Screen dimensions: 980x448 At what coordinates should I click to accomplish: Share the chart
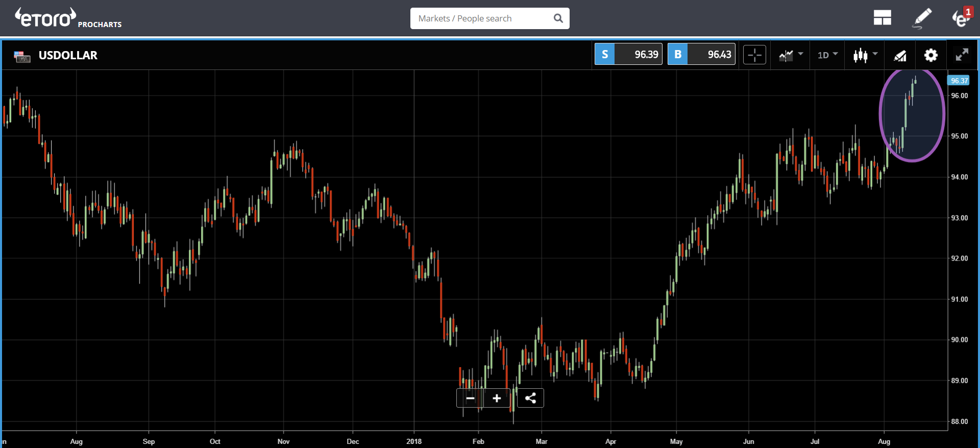point(530,398)
